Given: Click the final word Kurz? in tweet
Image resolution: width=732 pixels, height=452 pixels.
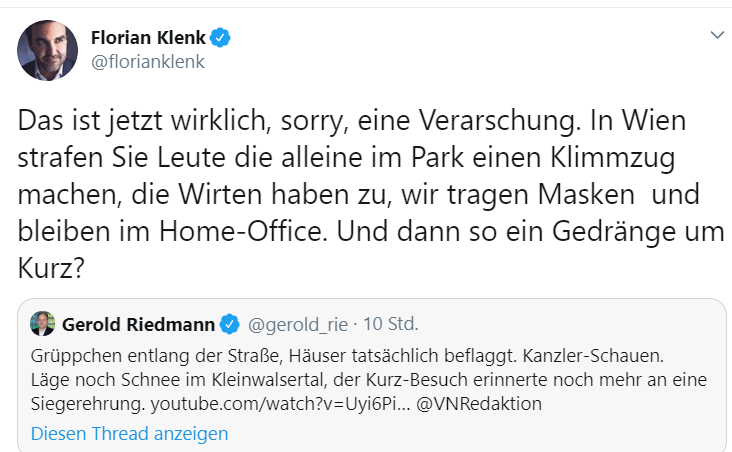Looking at the screenshot, I should pyautogui.click(x=51, y=268).
